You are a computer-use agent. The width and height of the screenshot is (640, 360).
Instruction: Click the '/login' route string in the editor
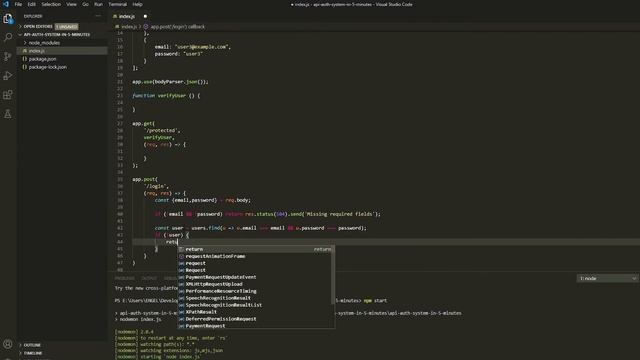[x=156, y=186]
